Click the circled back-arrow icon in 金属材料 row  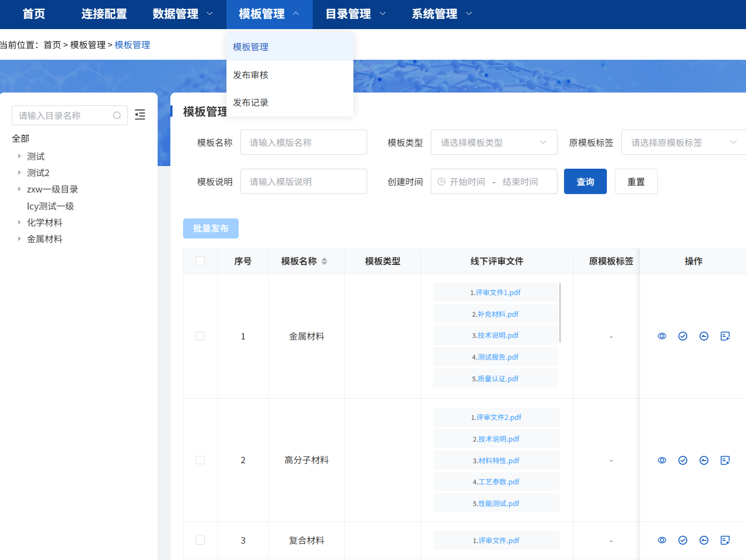point(704,336)
